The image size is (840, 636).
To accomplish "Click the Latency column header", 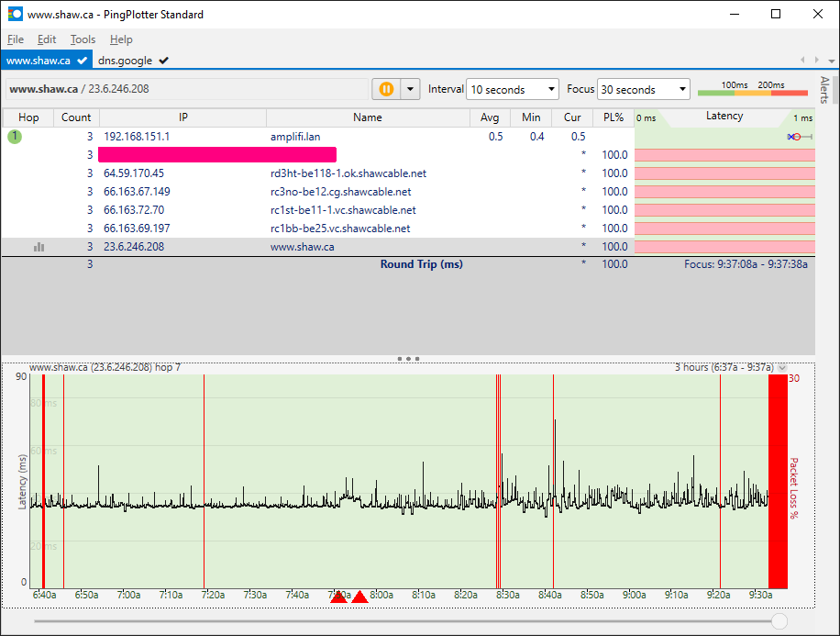I will pos(724,116).
